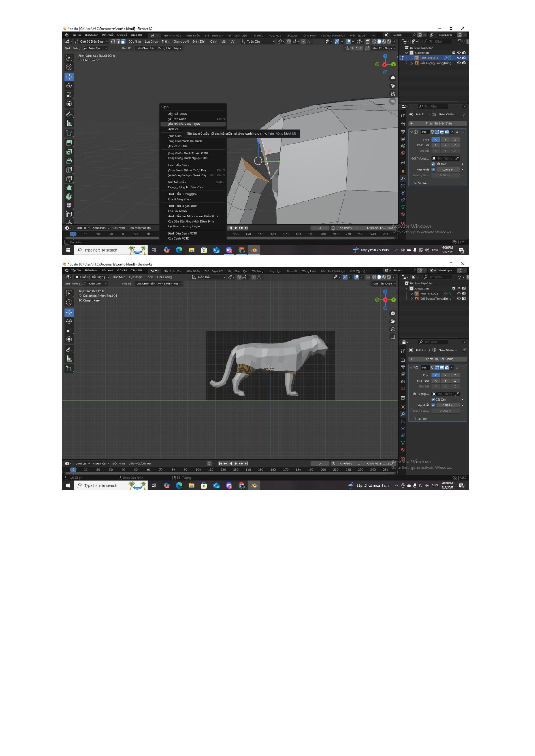Open Chế Độ Đối Tượng mode dropdown in lower screenshot

[x=92, y=277]
